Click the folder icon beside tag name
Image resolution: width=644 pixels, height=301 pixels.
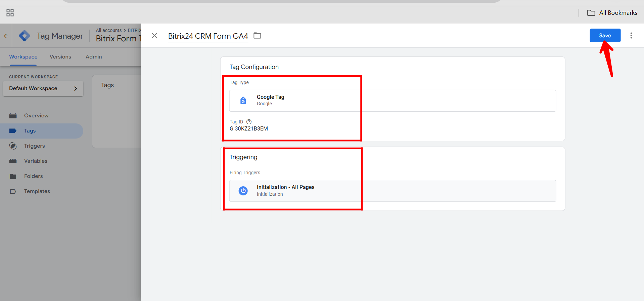click(257, 36)
